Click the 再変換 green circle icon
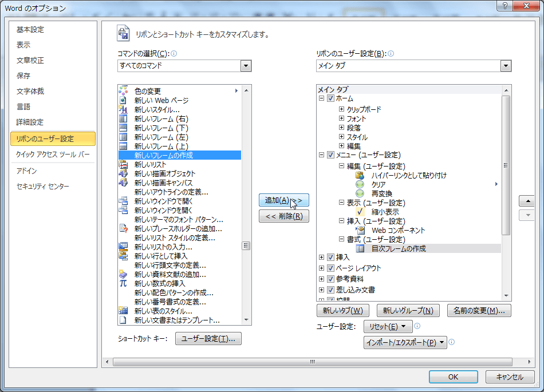Viewport: 544px width, 392px height. point(360,193)
